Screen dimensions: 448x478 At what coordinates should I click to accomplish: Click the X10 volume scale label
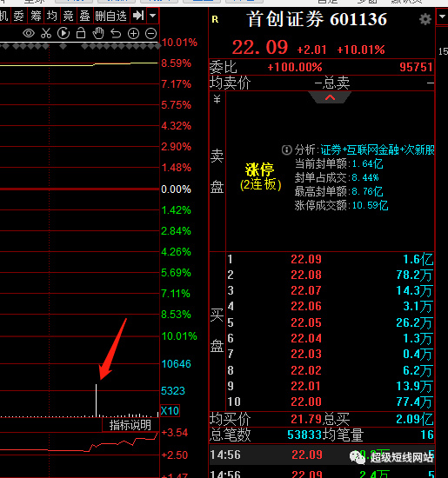tap(170, 411)
